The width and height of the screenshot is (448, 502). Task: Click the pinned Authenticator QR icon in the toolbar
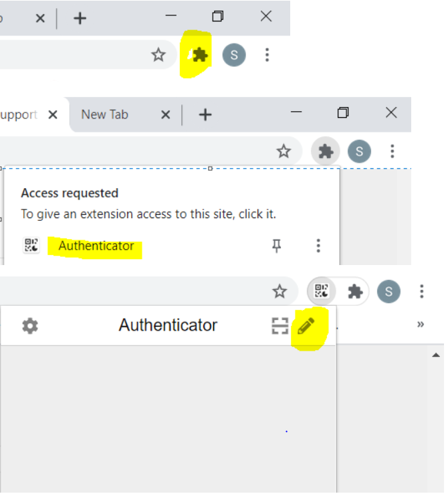[322, 291]
